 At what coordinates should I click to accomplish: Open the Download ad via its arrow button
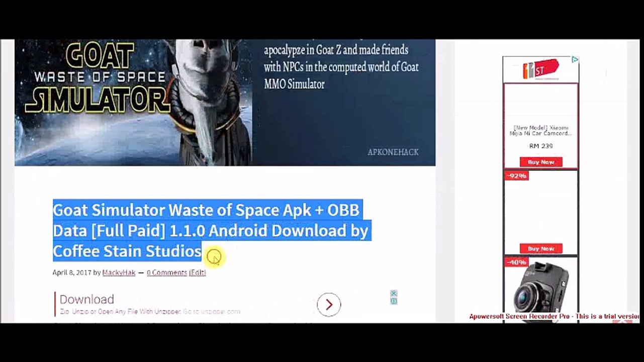click(329, 304)
